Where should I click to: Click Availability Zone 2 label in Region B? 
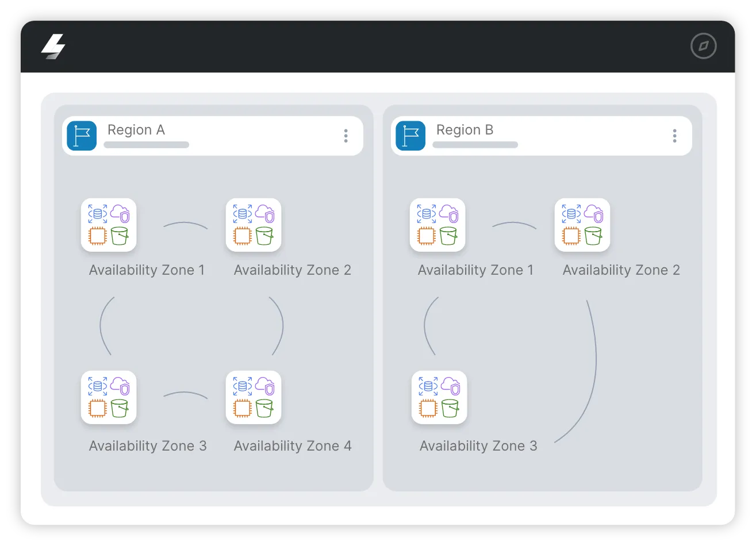pos(621,270)
